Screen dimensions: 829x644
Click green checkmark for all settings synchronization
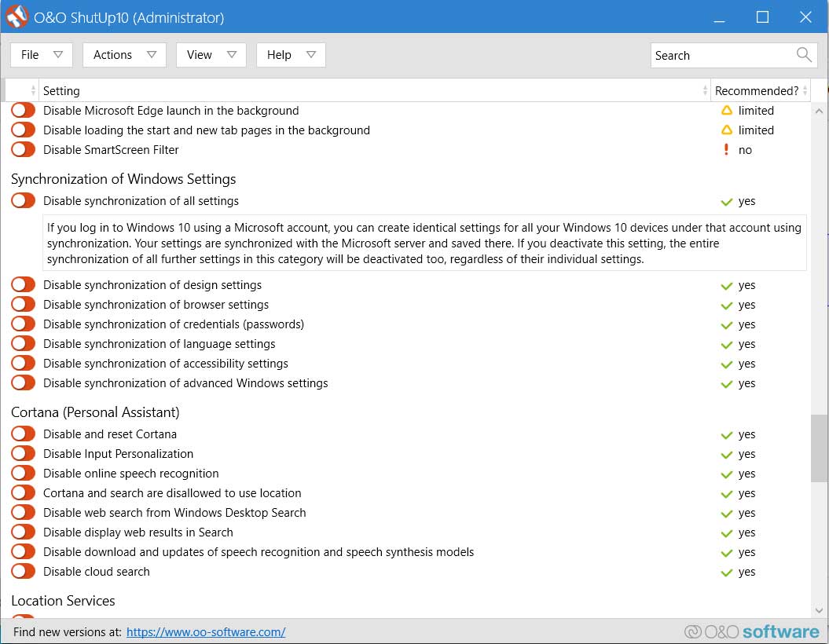tap(727, 201)
